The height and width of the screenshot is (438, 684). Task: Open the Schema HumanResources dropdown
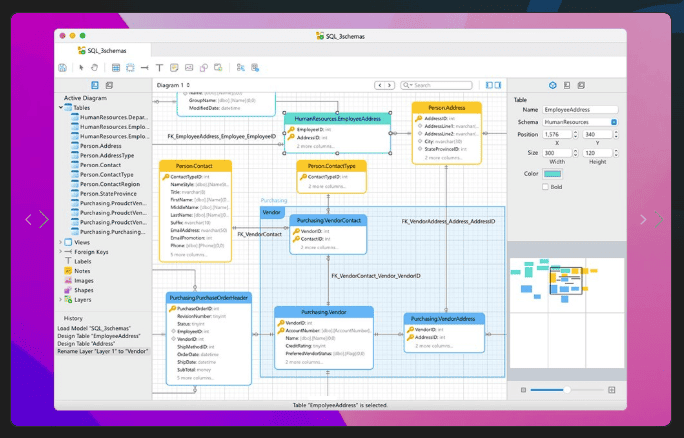614,122
